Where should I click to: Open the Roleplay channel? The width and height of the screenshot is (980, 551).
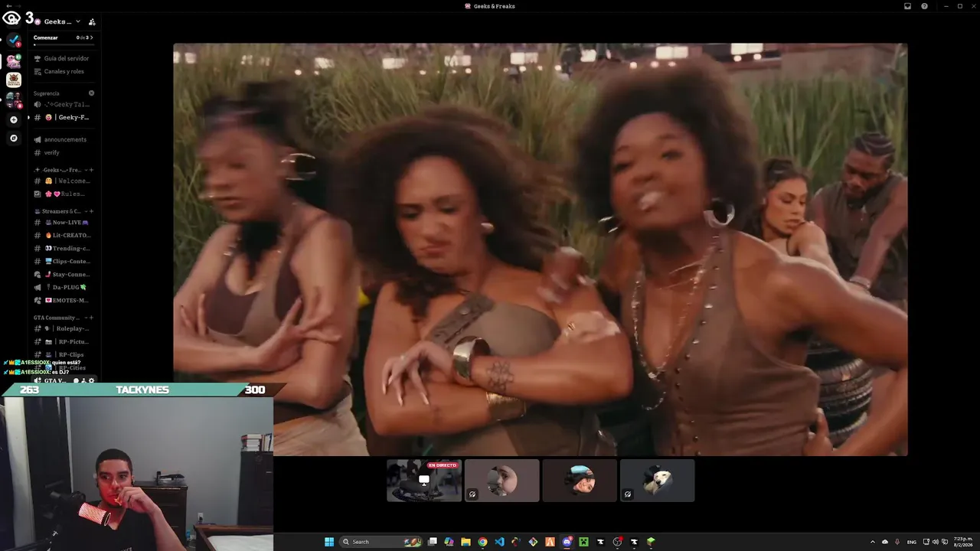tap(63, 328)
